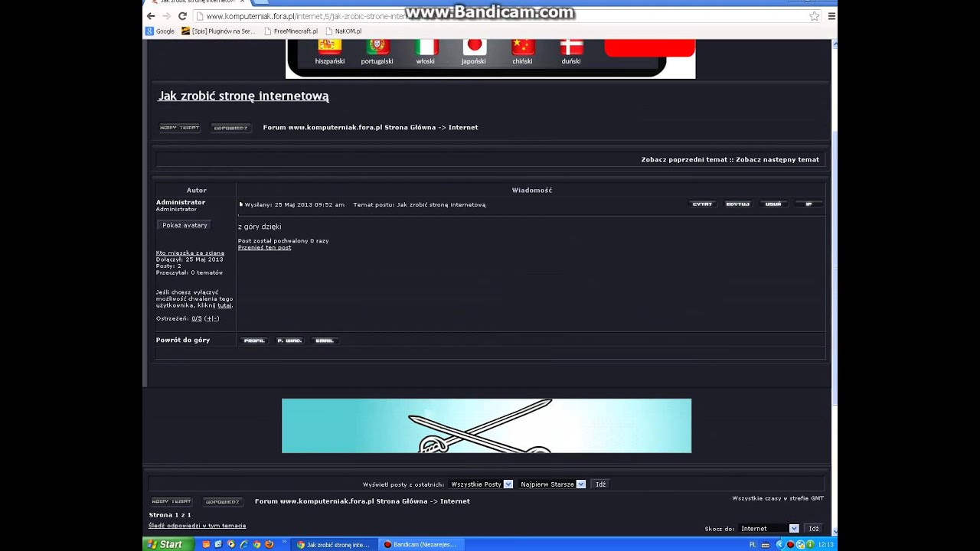
Task: Open the FreeMinecraft.pl bookmark
Action: (x=290, y=31)
